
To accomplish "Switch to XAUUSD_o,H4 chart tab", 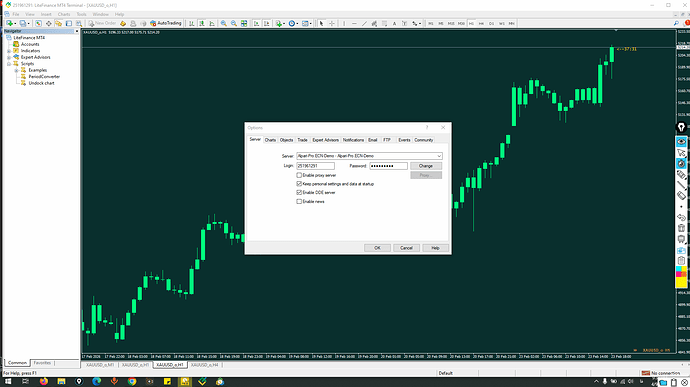I will coord(205,365).
